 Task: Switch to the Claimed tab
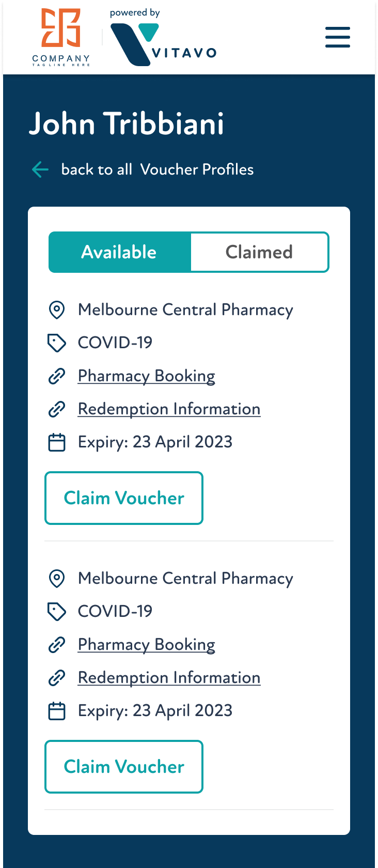259,252
